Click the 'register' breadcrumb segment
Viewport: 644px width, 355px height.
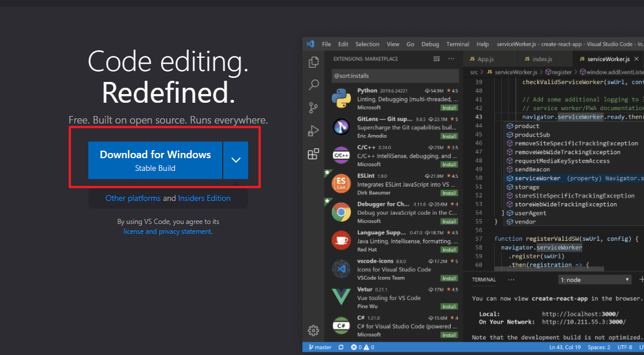pyautogui.click(x=558, y=72)
